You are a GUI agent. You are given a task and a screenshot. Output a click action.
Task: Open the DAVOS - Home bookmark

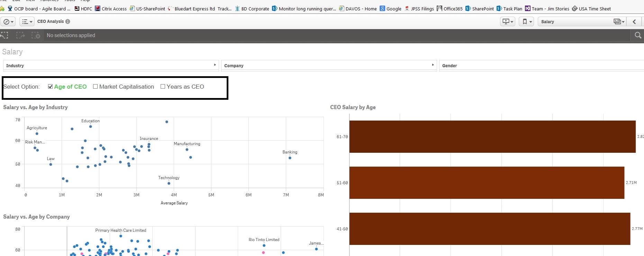[358, 9]
